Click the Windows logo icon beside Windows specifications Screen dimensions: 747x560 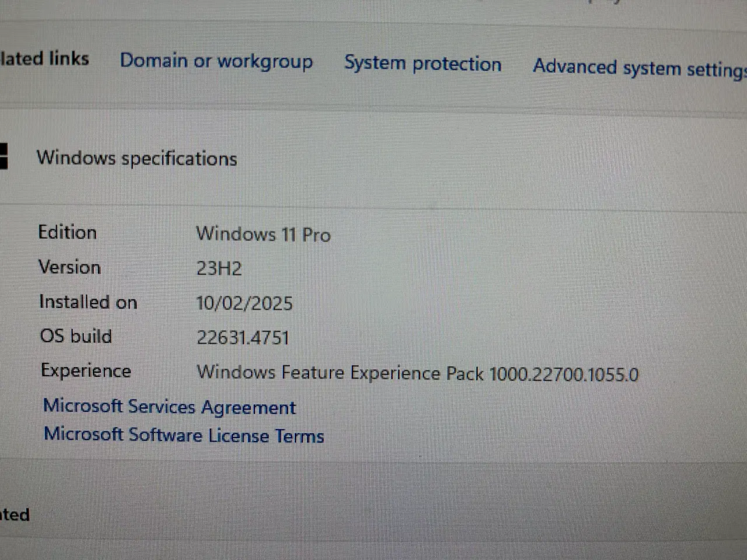(x=4, y=156)
